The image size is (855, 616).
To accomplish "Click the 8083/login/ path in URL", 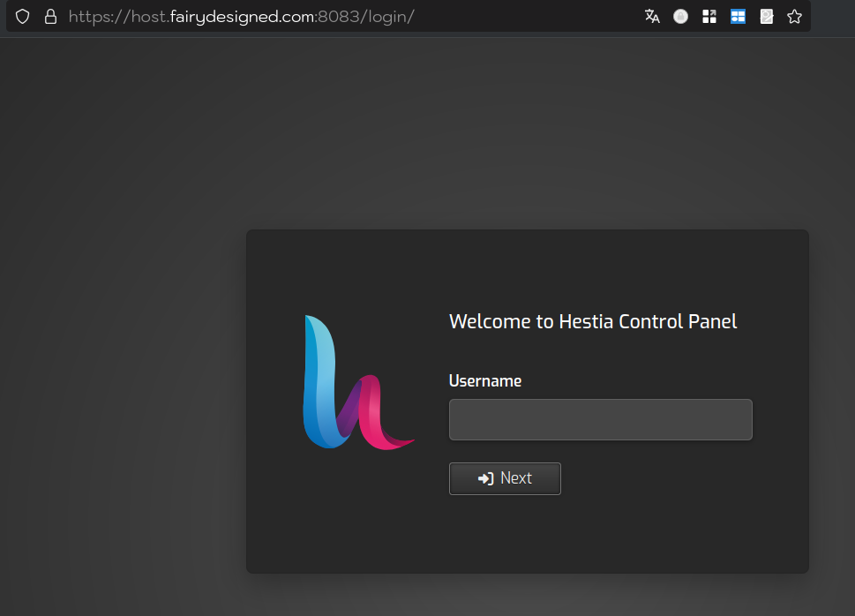I will pyautogui.click(x=366, y=17).
